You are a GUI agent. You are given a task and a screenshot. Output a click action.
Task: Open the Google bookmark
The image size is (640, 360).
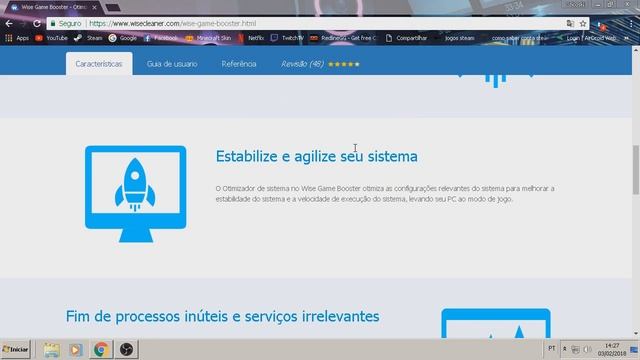(x=123, y=38)
